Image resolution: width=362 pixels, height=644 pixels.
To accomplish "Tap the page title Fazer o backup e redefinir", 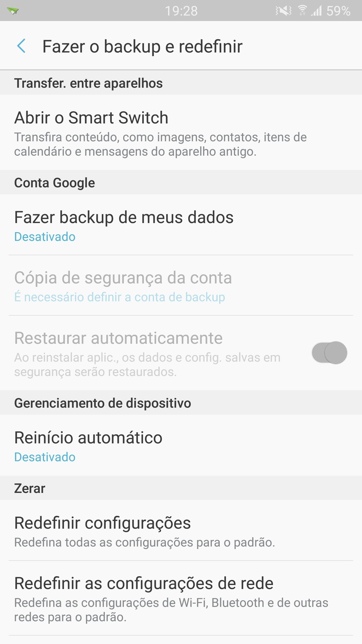I will tap(142, 46).
